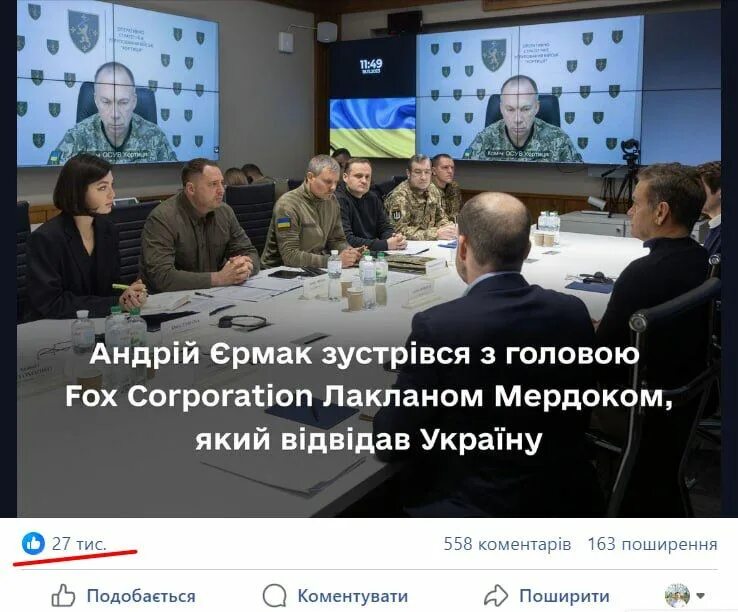Click the blue thumbs-up reaction icon
738x612 pixels.
33,544
